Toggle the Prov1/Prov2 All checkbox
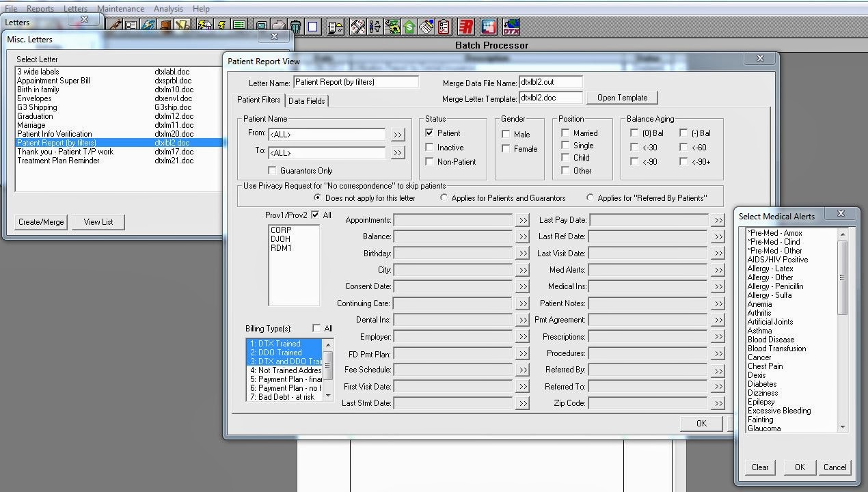This screenshot has height=492, width=868. [x=315, y=215]
